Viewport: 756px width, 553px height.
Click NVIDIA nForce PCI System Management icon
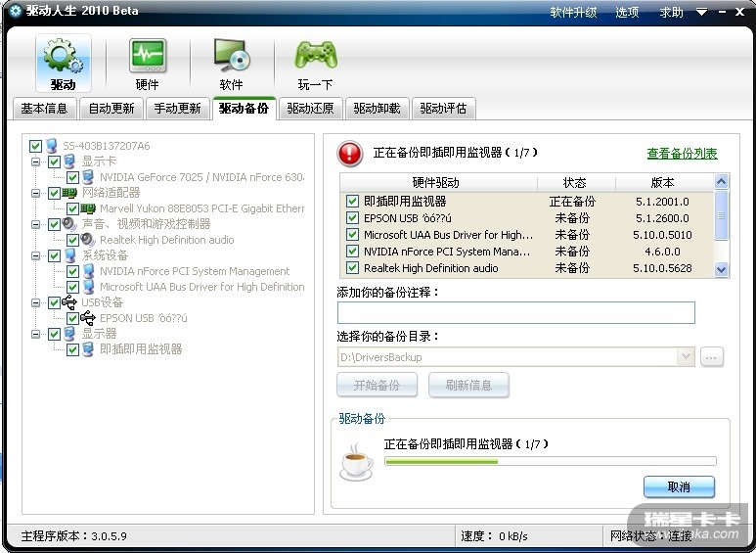(88, 271)
